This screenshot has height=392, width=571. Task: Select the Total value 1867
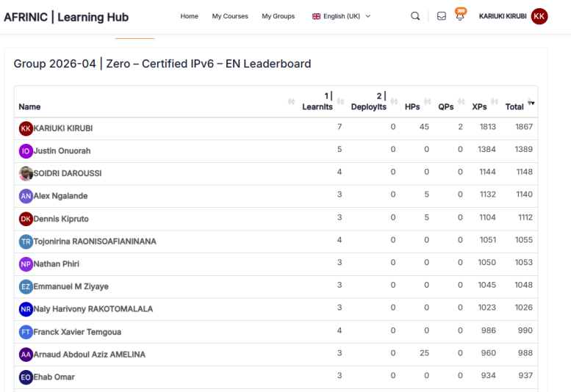(x=524, y=126)
